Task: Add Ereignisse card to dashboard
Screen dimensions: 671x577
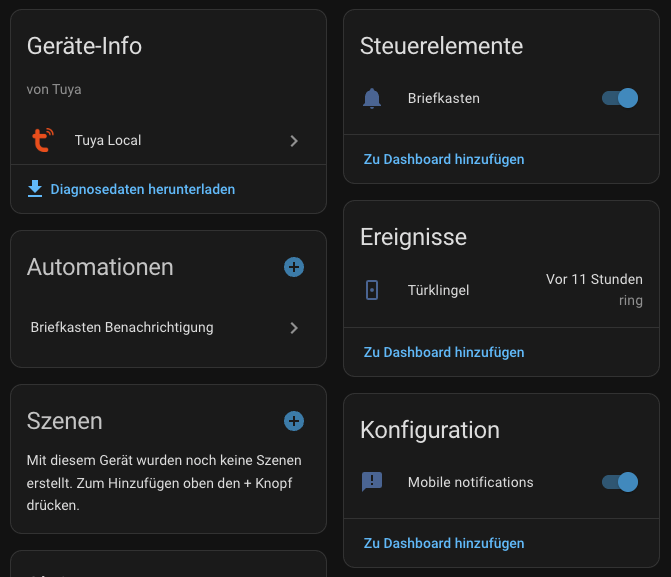Action: point(444,352)
